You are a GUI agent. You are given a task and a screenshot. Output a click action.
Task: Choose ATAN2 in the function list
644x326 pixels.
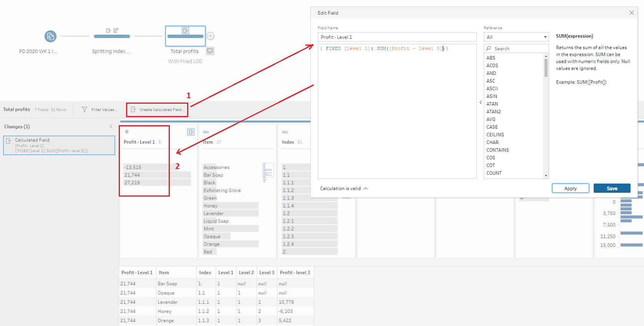pos(494,112)
